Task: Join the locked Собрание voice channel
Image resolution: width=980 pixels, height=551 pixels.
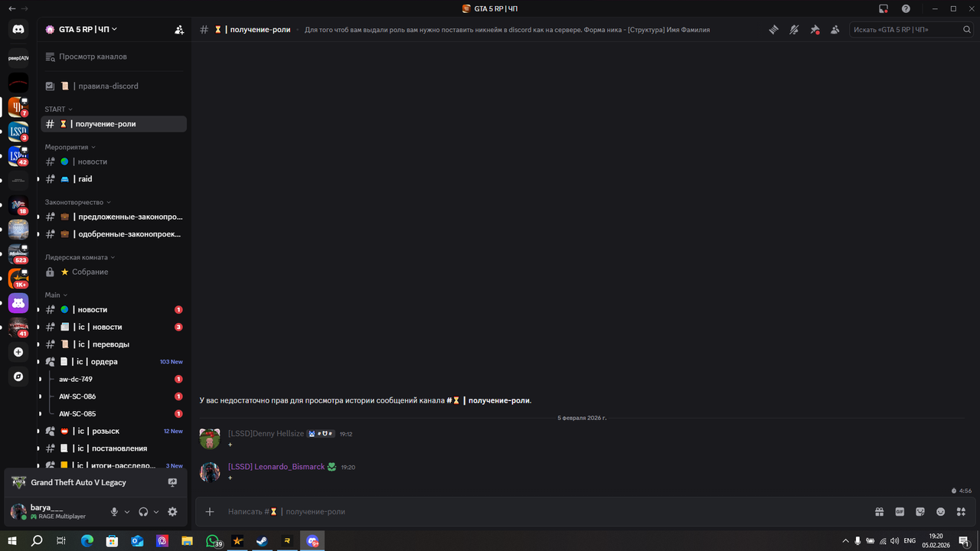Action: point(113,272)
